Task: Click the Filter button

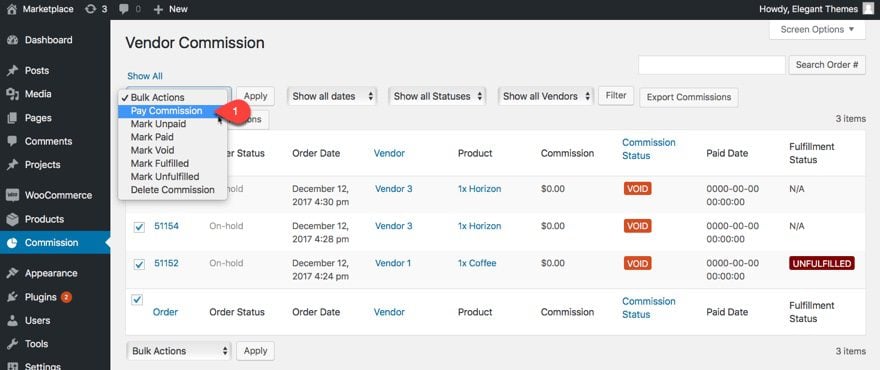Action: click(616, 96)
